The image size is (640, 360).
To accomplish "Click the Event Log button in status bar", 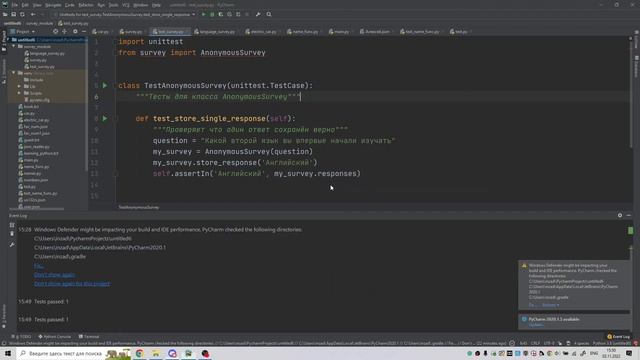I will [x=618, y=337].
